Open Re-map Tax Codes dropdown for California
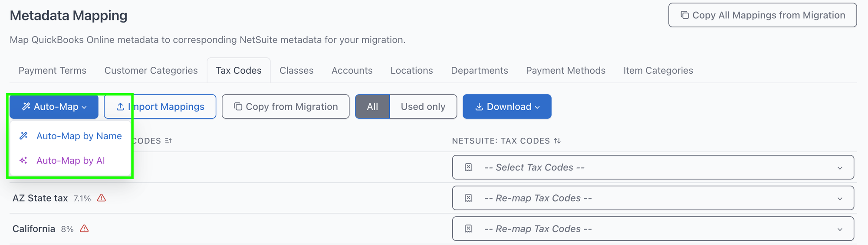This screenshot has height=245, width=868. 653,229
